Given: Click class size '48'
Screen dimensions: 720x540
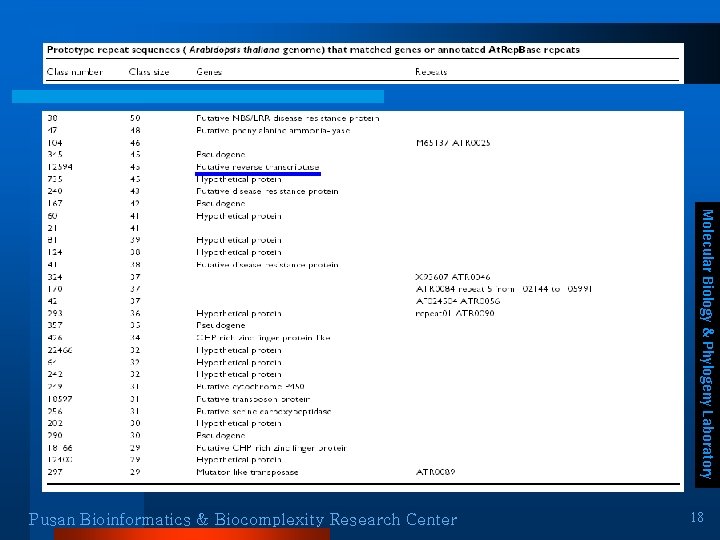Looking at the screenshot, I should click(x=135, y=131).
